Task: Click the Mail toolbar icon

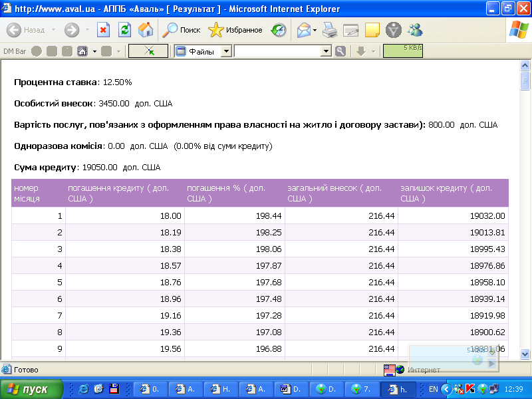Action: [303, 30]
